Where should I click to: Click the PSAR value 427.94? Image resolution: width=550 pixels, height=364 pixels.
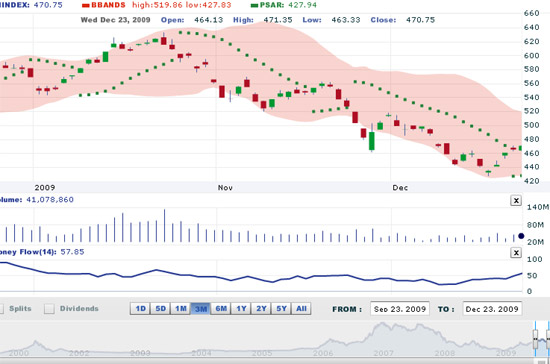point(302,5)
